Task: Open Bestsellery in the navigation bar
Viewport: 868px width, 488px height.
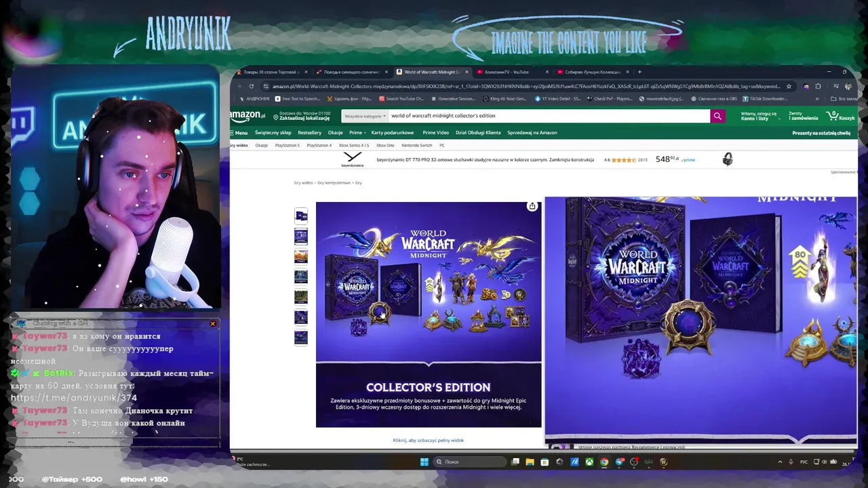Action: tap(310, 133)
